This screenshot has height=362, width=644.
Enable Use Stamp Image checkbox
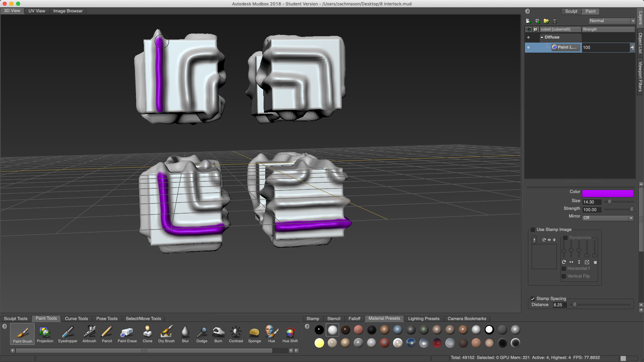(533, 230)
